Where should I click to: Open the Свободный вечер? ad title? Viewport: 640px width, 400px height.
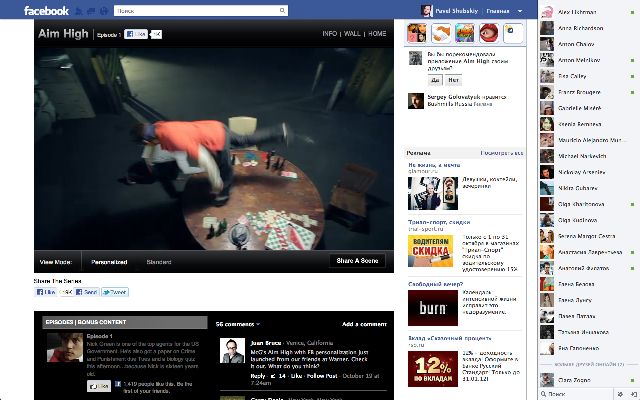436,284
